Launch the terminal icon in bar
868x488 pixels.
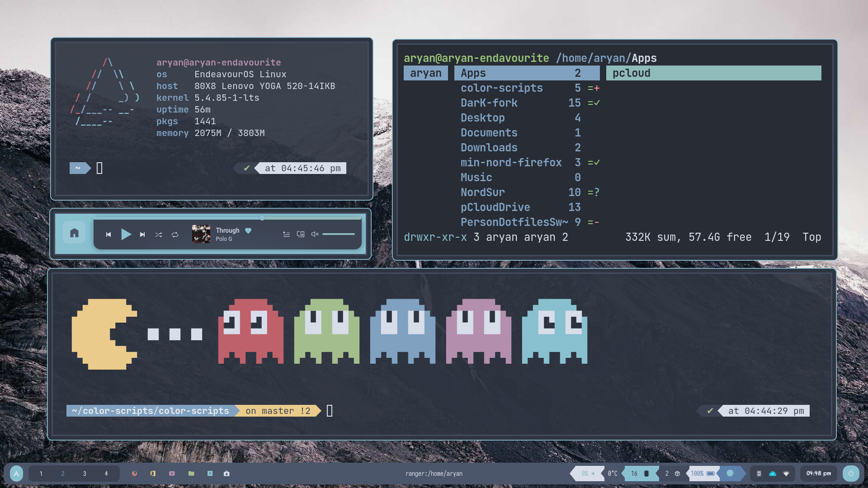pyautogui.click(x=210, y=474)
